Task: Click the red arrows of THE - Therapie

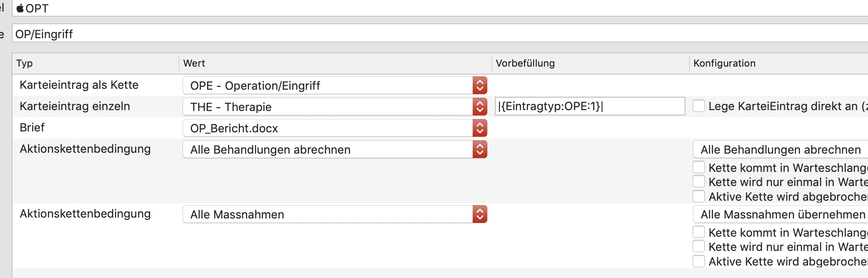Action: tap(480, 107)
